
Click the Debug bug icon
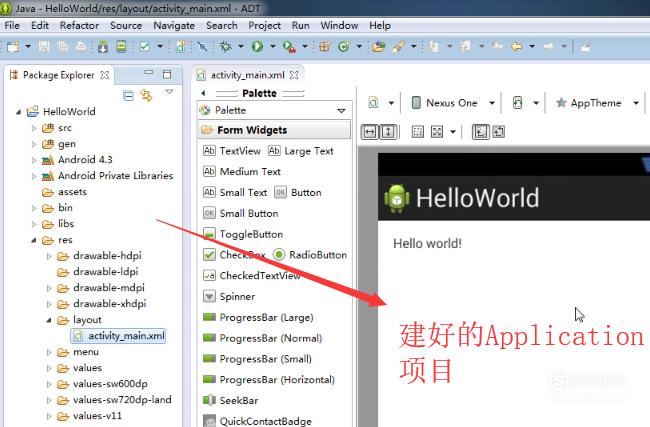point(226,46)
